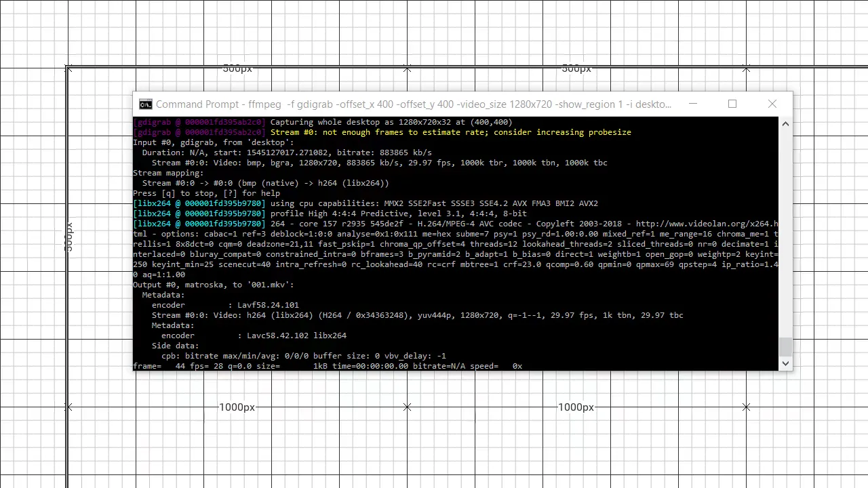Click the 'Duration: N/A, start: 1545127017.271082' line
This screenshot has width=868, height=488.
[x=287, y=152]
